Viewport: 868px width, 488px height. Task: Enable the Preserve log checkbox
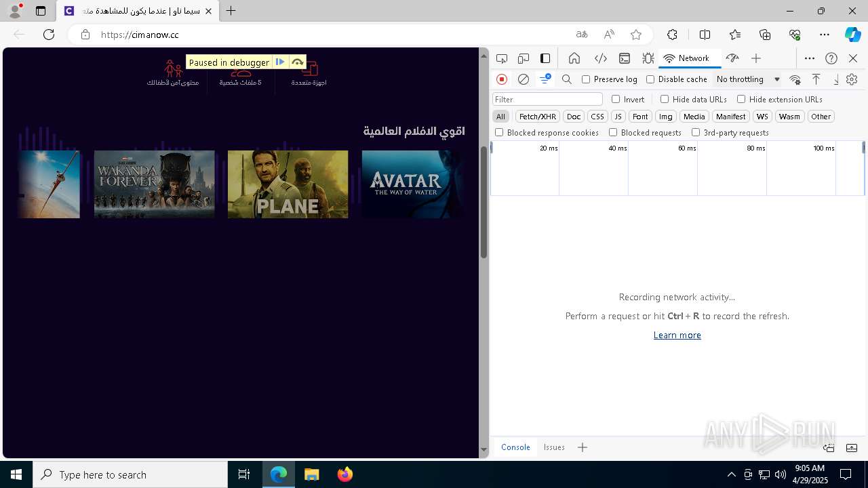tap(586, 79)
